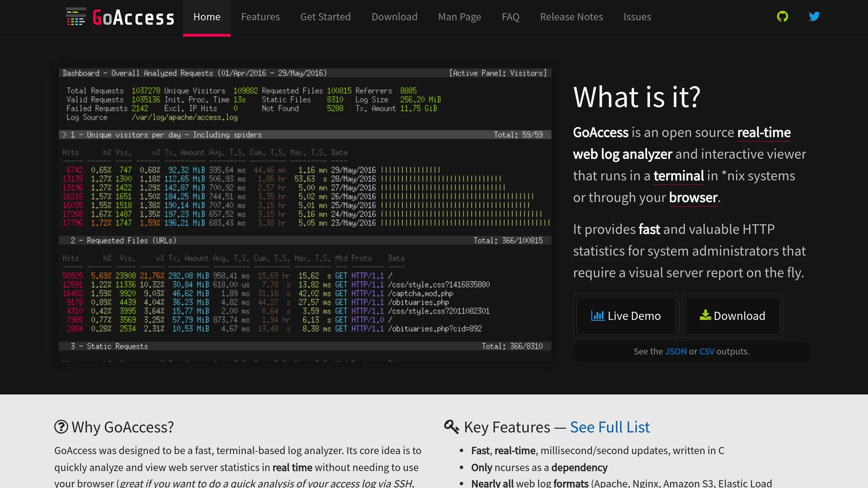Go to the Features menu item
The width and height of the screenshot is (868, 488).
pos(260,17)
